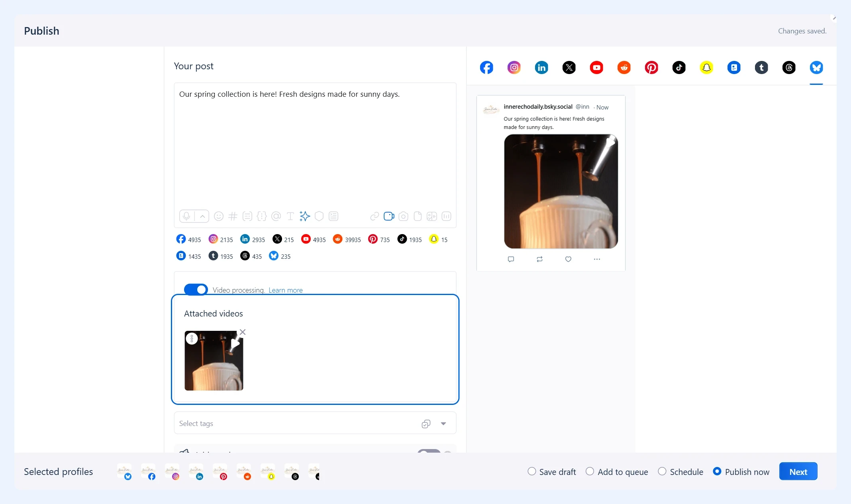Open the AI sparkle assistant icon
The image size is (851, 504).
[305, 216]
